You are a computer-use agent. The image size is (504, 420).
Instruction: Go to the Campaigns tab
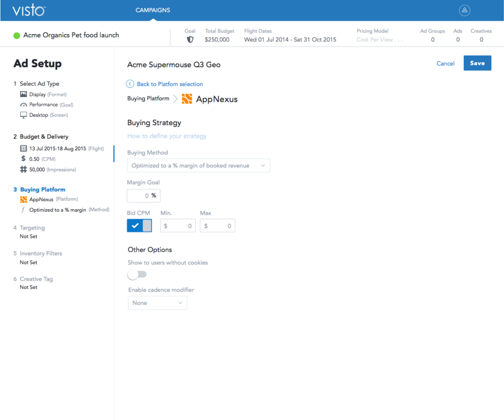click(x=153, y=10)
